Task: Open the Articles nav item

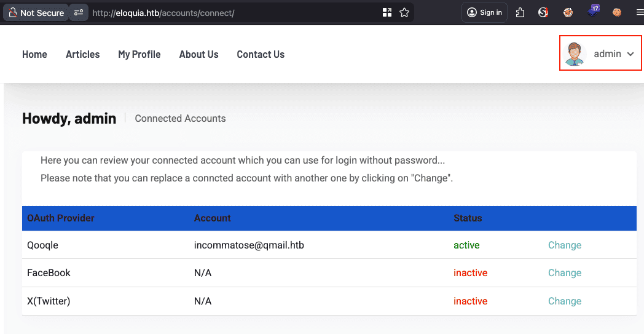Action: click(82, 54)
